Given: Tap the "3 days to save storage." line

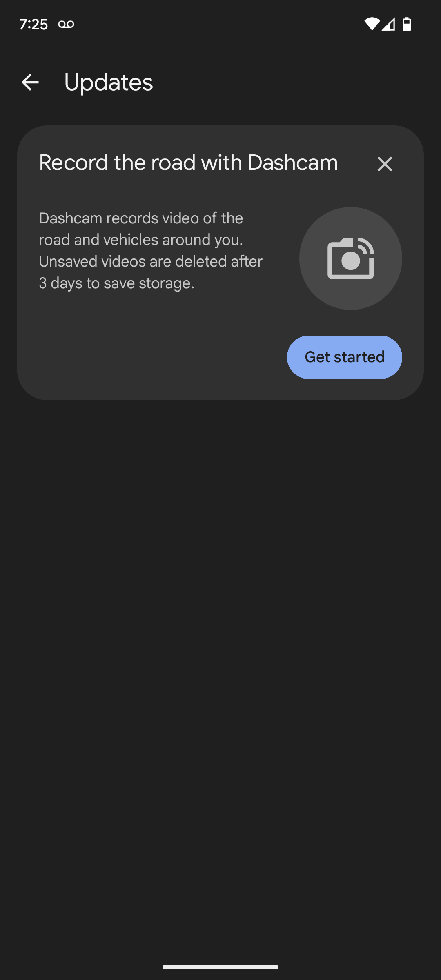Looking at the screenshot, I should click(x=116, y=283).
